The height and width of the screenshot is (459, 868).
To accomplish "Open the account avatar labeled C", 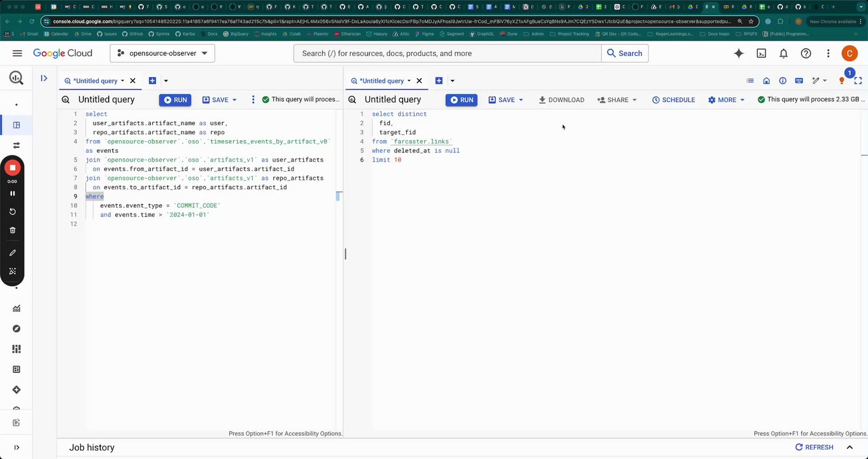I will [x=849, y=54].
